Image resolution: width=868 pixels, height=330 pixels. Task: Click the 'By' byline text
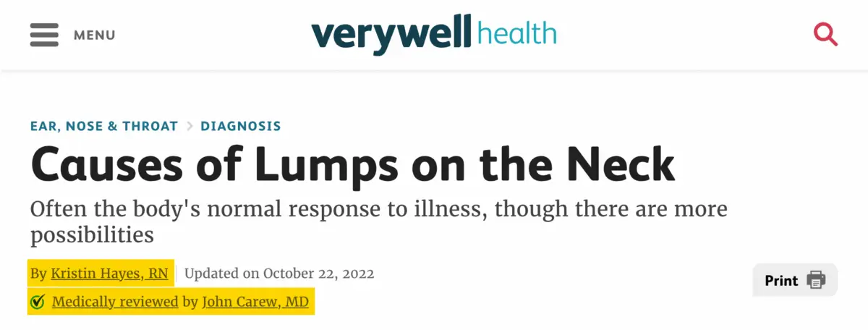(x=39, y=274)
